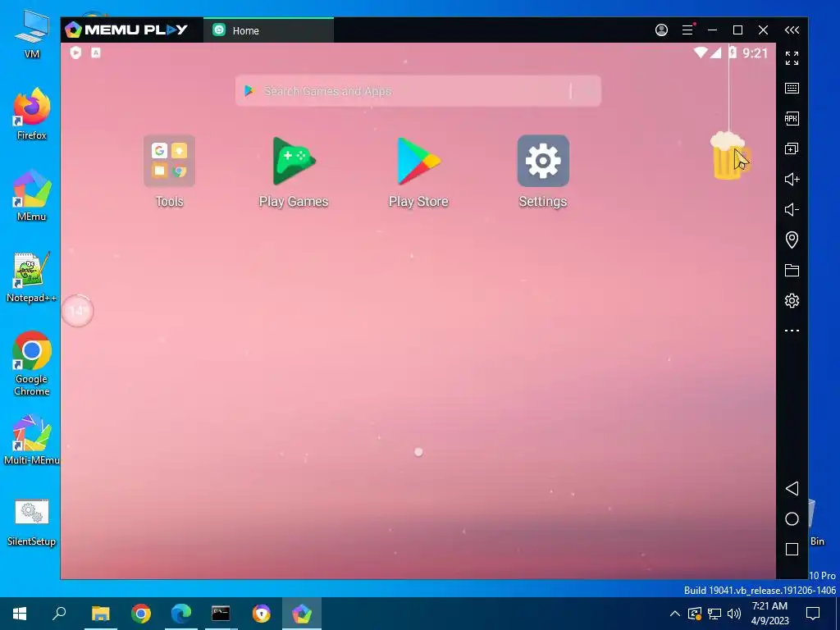
Task: Open the Windows notification center
Action: point(813,614)
